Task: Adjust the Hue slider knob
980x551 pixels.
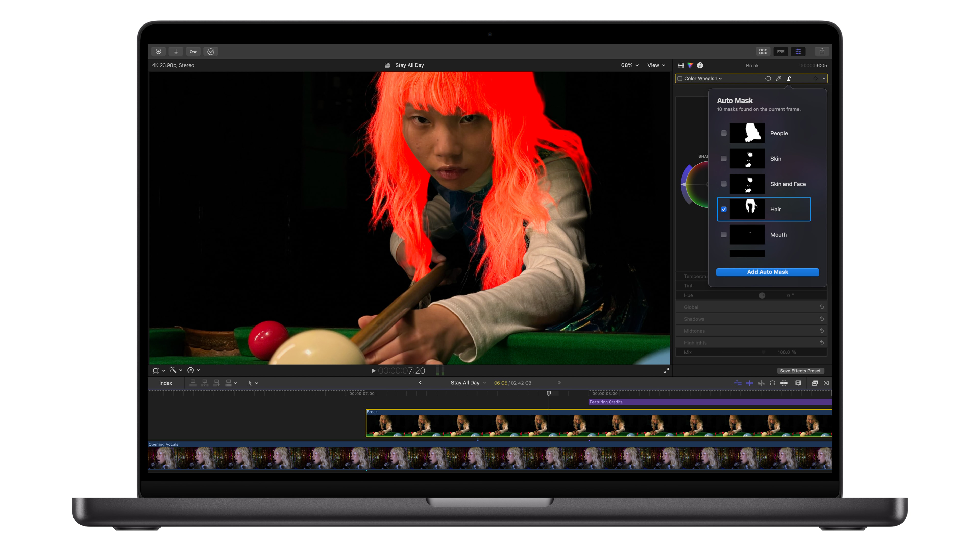Action: [x=762, y=295]
